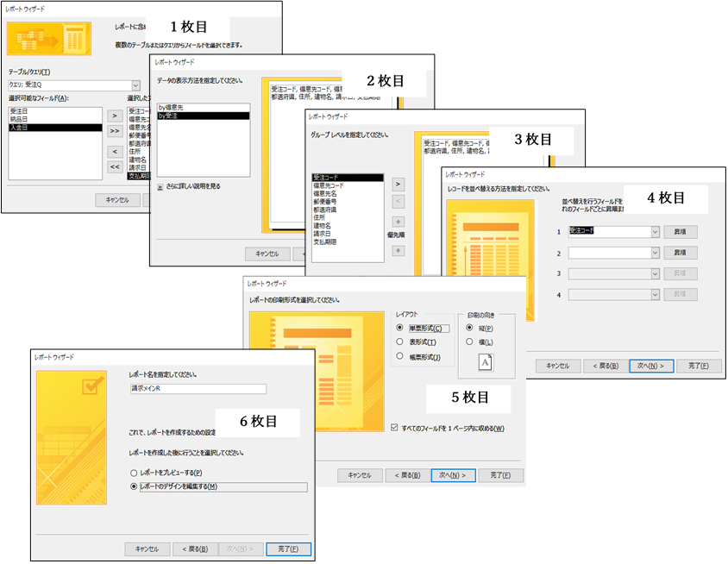Screen dimensions: 728x564
Task: Click the 昇順 button for sort field 1
Action: pyautogui.click(x=680, y=231)
